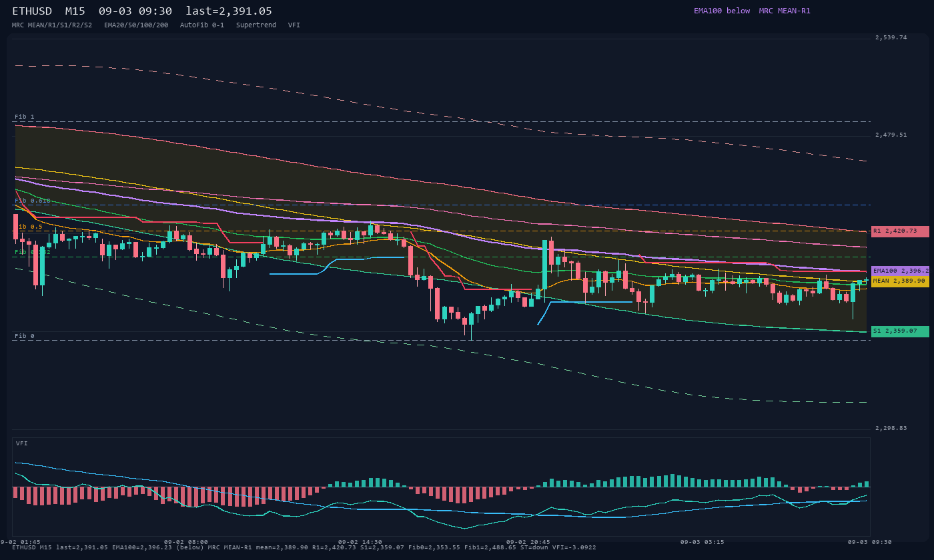Click the 09-02 14:30 time axis label

[x=360, y=542]
